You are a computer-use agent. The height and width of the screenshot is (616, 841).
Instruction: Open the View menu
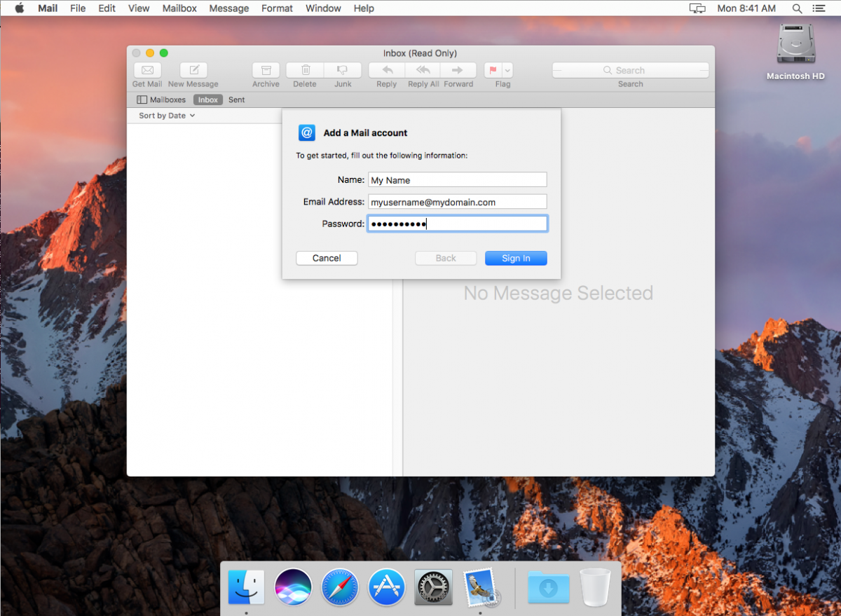click(x=139, y=8)
